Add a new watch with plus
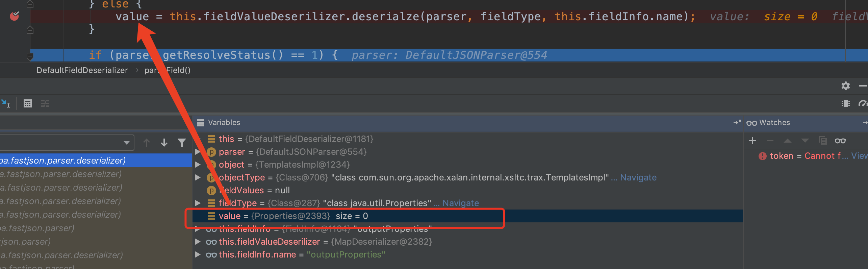The width and height of the screenshot is (868, 269). (x=752, y=141)
